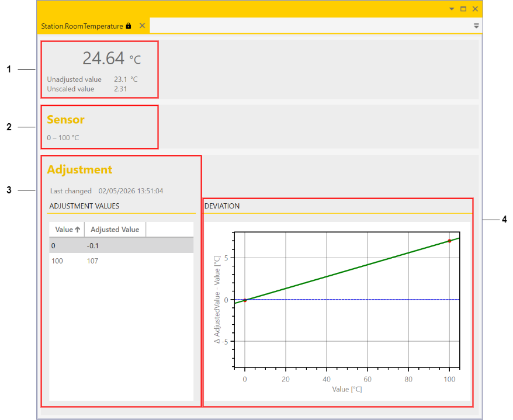Click the Sensor section heading
The height and width of the screenshot is (420, 513).
(x=65, y=119)
